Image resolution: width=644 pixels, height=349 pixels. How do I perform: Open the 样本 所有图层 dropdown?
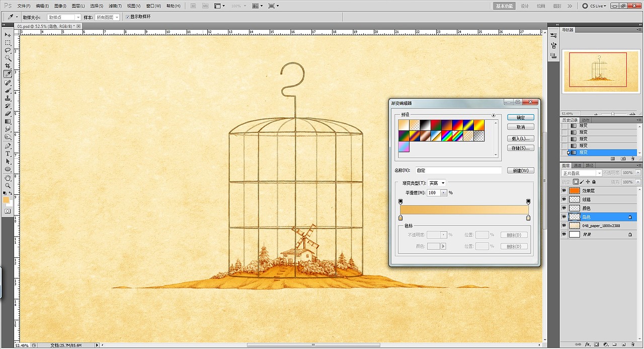[x=108, y=17]
